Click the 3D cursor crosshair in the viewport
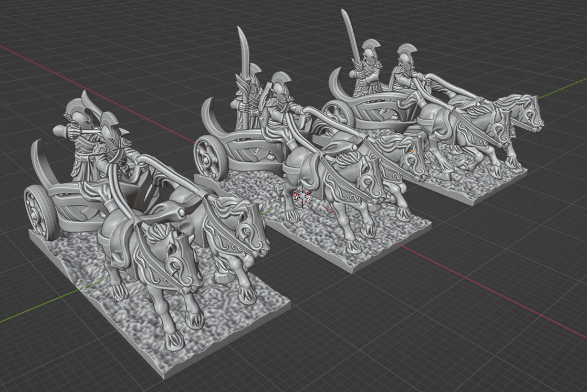The image size is (587, 392). tap(302, 196)
